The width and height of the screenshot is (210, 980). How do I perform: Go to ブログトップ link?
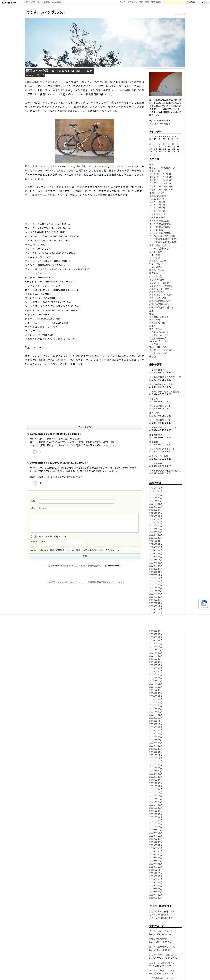coord(179,15)
